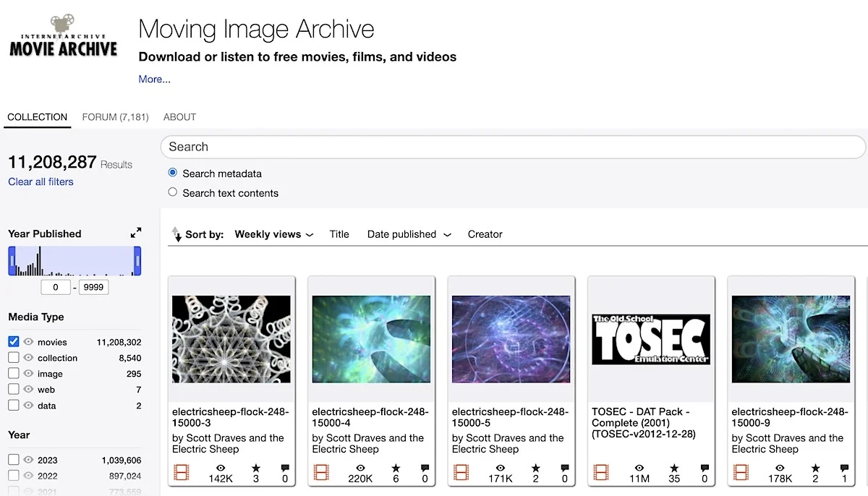Click favorites star on electricsheep-flock-248-15000-9 card
Viewport: 868px width, 496px height.
point(815,469)
